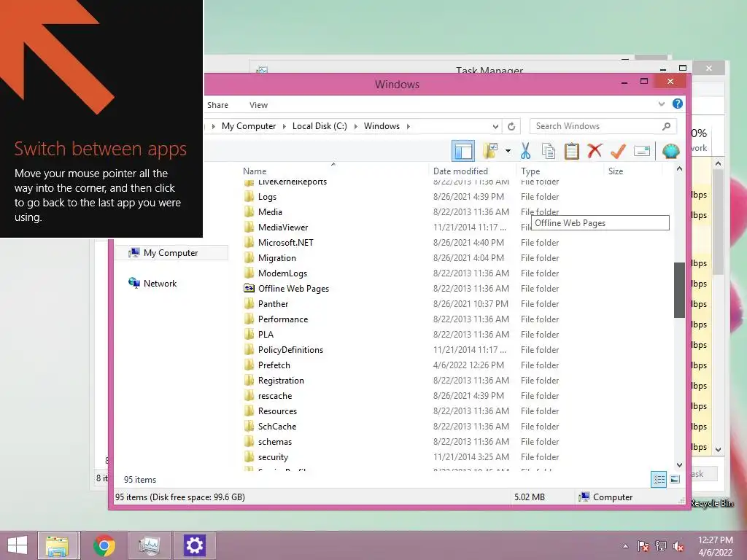Go to Local Disk (C:) in breadcrumb
747x560 pixels.
[320, 126]
